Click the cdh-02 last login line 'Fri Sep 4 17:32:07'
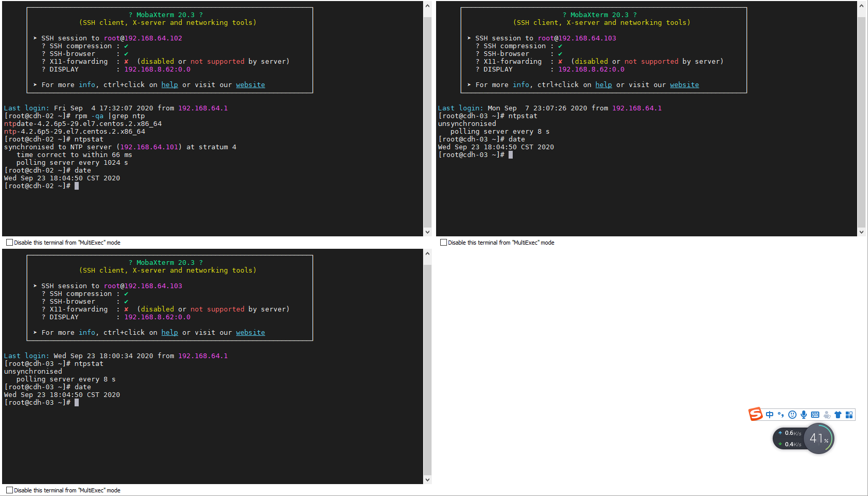The width and height of the screenshot is (868, 496). 116,108
